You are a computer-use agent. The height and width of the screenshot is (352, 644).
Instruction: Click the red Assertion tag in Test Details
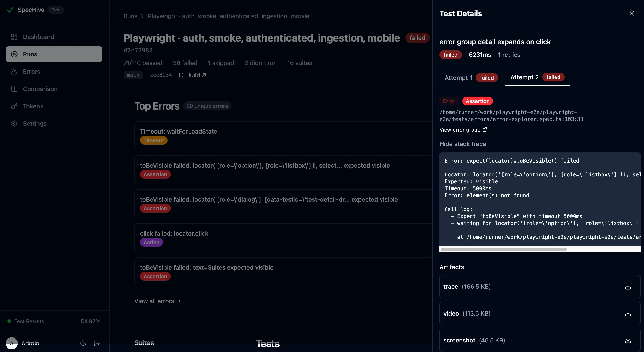(477, 101)
